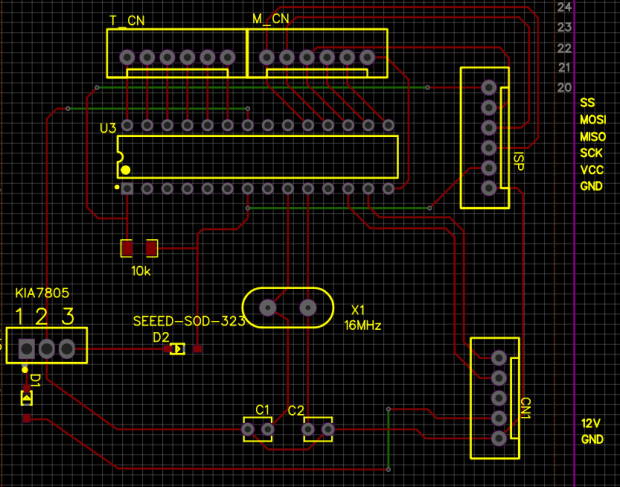620x487 pixels.
Task: Click the yellow pin 1 dot inside U3
Action: [x=126, y=170]
